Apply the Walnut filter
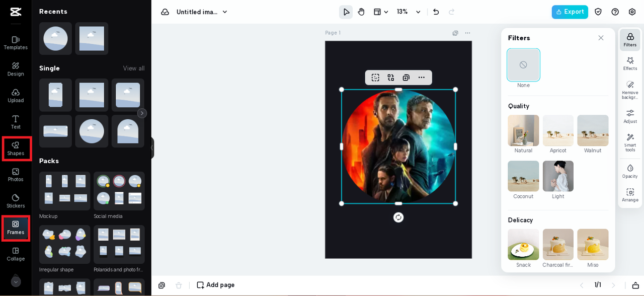The height and width of the screenshot is (296, 644). [593, 130]
